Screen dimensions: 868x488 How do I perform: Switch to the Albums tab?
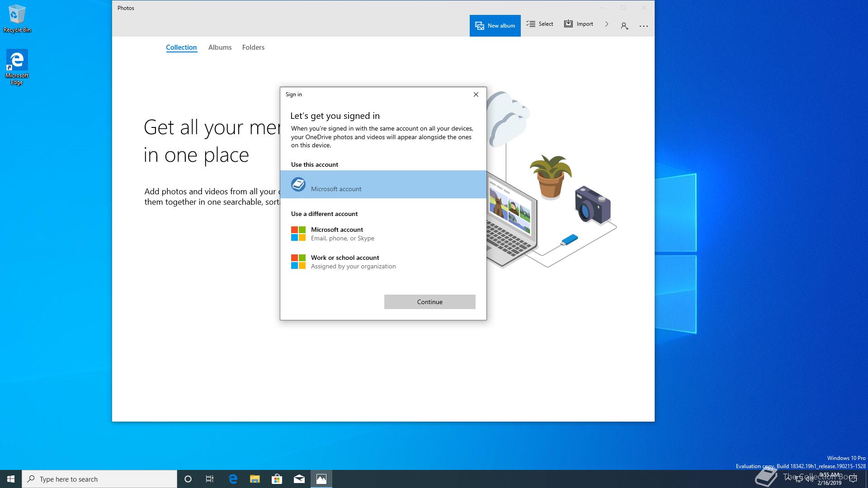click(220, 47)
